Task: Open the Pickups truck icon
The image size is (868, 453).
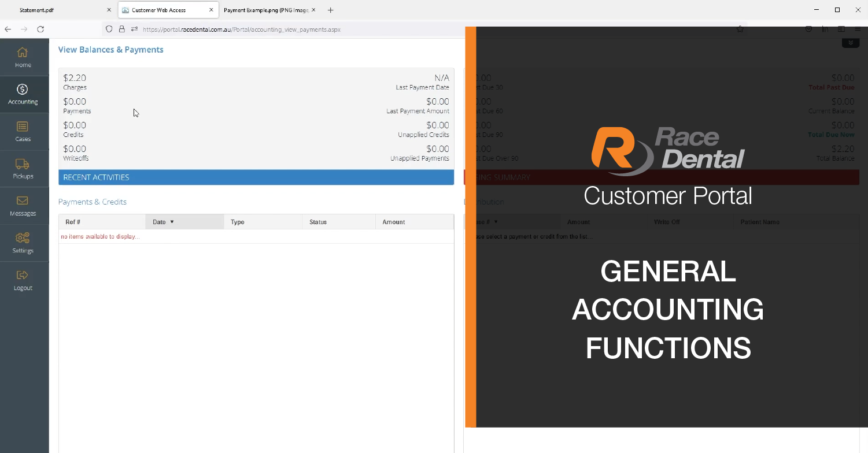Action: (23, 164)
